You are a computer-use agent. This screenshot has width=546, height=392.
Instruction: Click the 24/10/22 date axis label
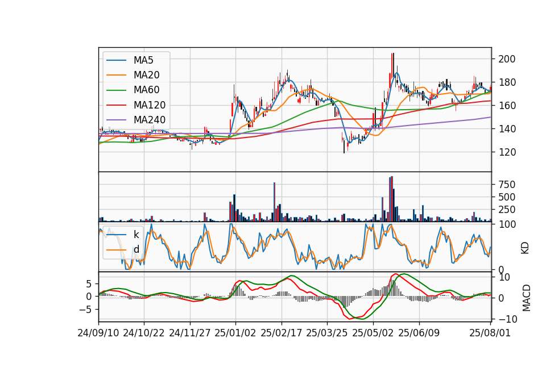144,333
